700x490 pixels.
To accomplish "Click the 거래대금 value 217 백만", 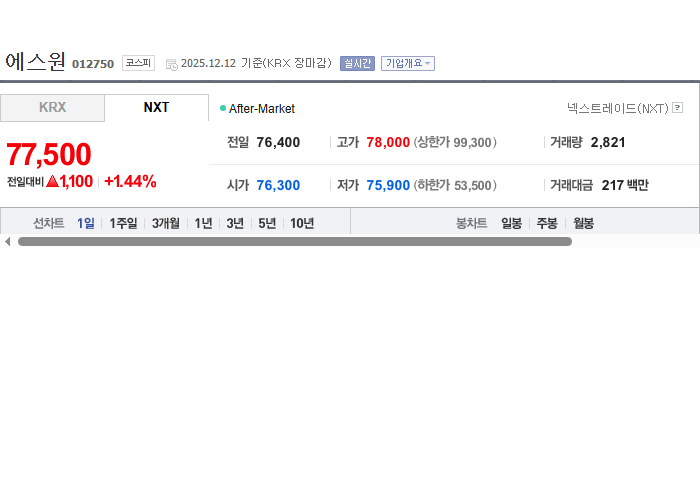I will 625,185.
